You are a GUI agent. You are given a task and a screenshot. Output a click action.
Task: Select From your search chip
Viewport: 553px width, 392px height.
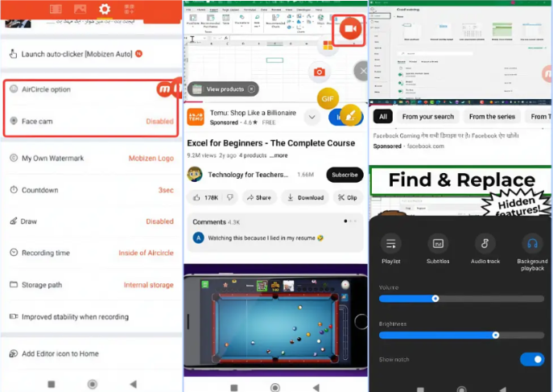click(x=427, y=117)
